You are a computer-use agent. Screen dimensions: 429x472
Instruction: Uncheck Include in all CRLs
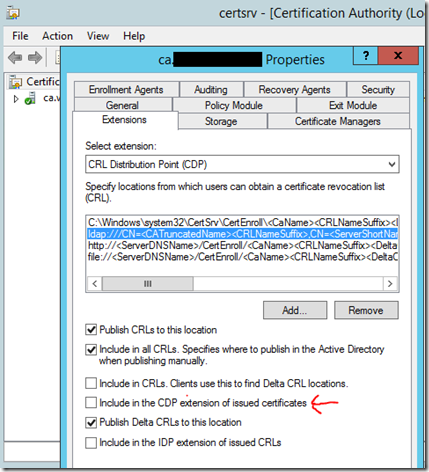point(91,350)
